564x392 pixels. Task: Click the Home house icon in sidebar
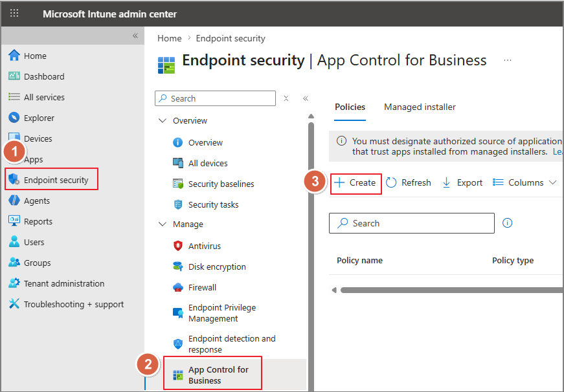14,56
